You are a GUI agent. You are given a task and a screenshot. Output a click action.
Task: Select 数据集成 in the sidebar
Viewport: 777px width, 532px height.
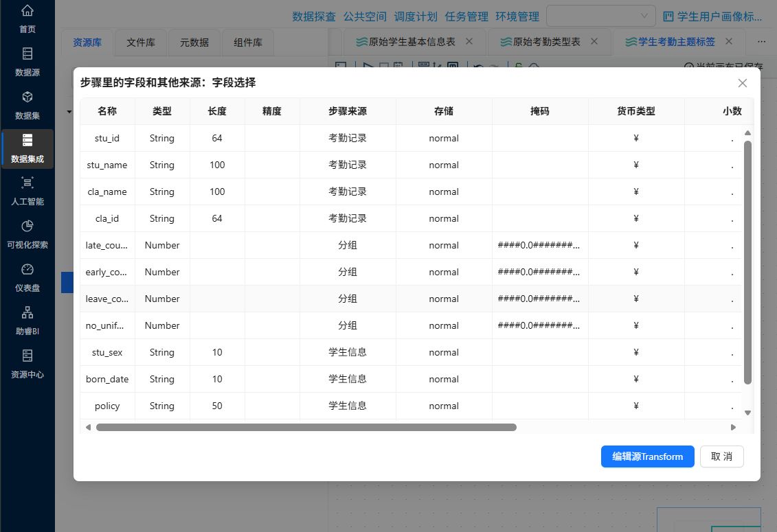pyautogui.click(x=27, y=148)
